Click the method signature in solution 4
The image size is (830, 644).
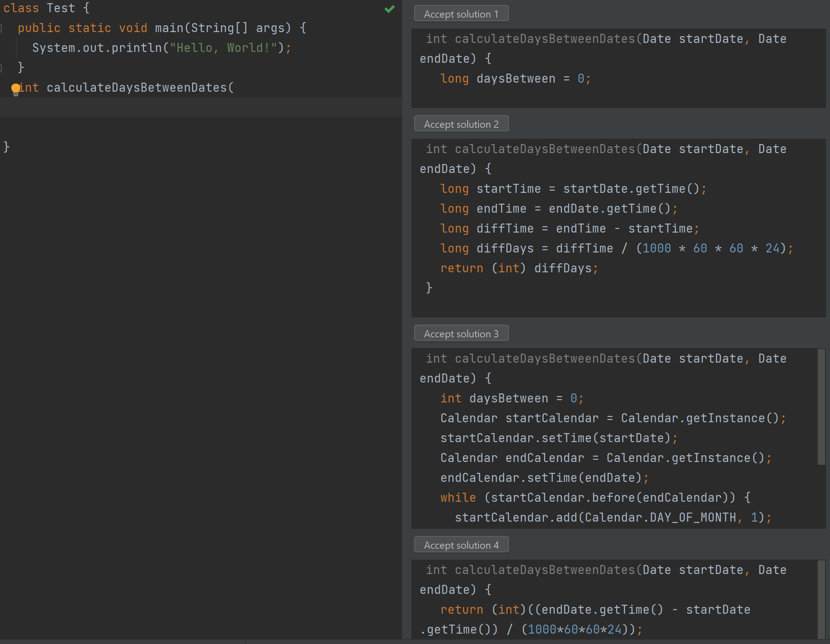click(603, 580)
